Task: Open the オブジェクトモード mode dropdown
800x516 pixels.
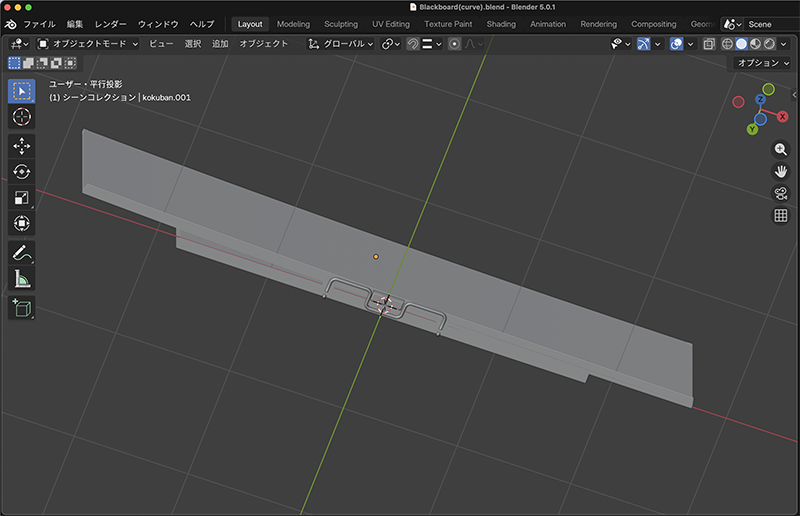Action: tap(88, 44)
